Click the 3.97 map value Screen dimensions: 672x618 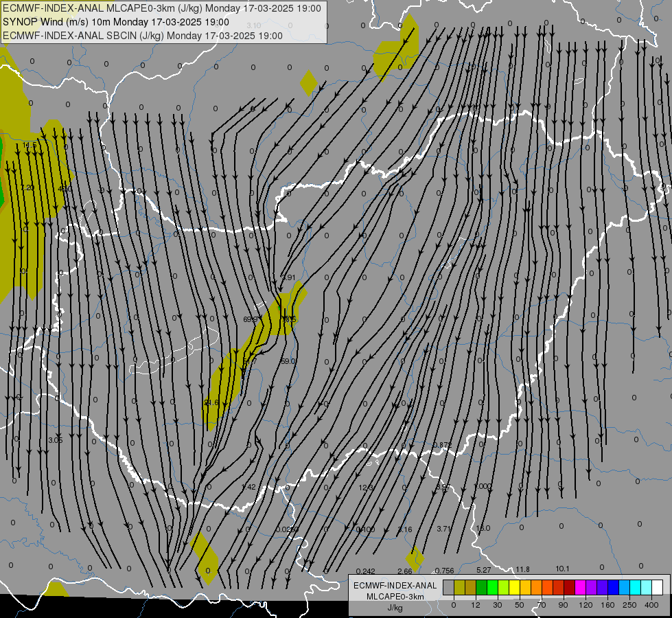(x=443, y=488)
